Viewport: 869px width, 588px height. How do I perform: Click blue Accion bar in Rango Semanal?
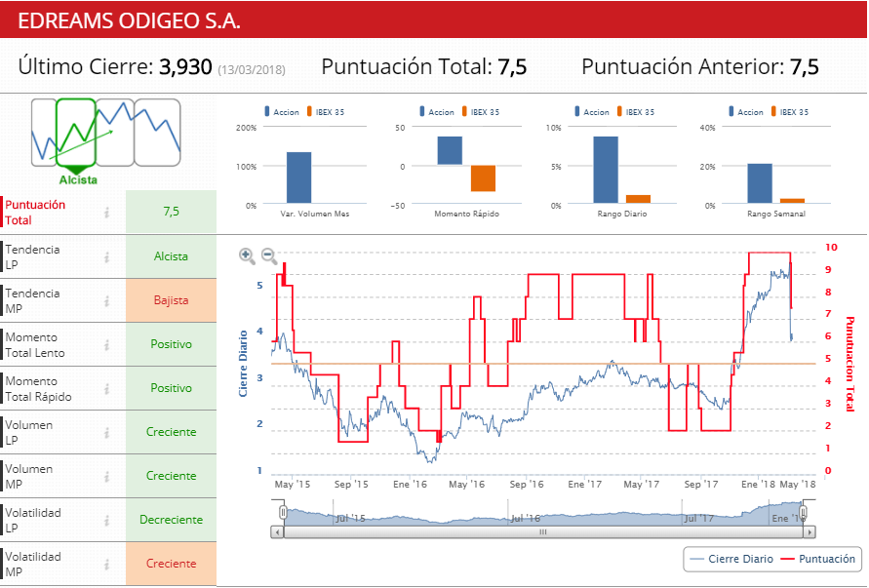coord(760,183)
